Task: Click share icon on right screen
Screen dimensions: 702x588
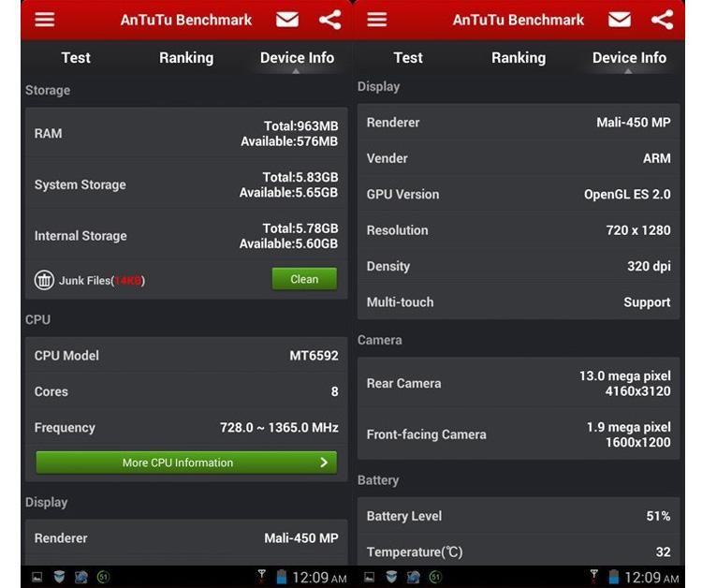Action: pyautogui.click(x=662, y=20)
